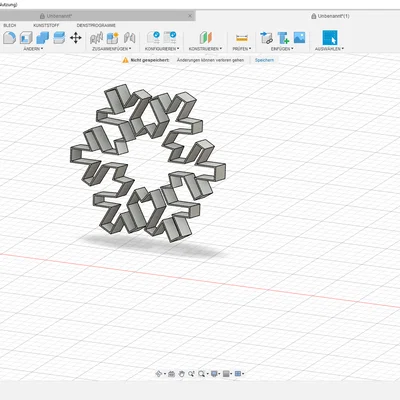
Task: Click the blue Select tool icon
Action: coord(330,37)
